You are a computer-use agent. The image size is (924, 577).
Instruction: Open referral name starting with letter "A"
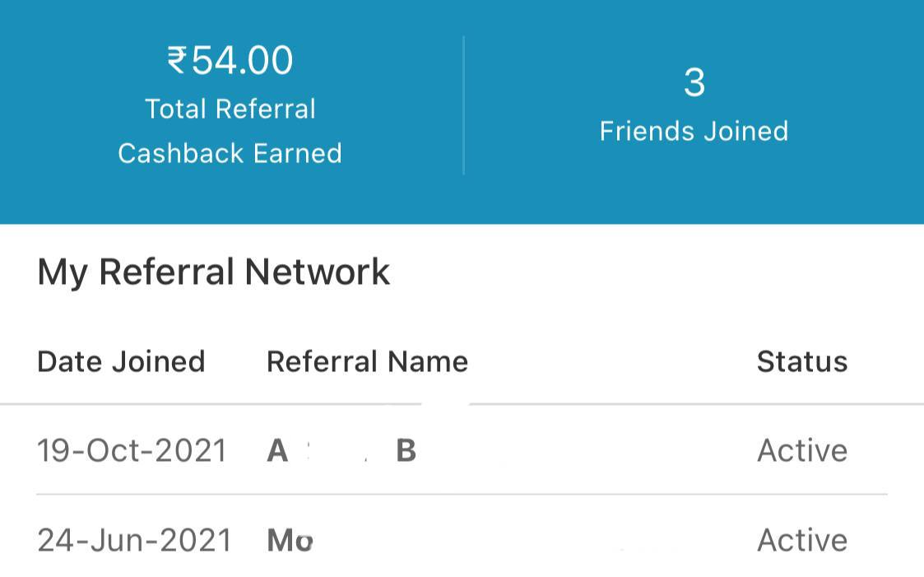pos(278,451)
